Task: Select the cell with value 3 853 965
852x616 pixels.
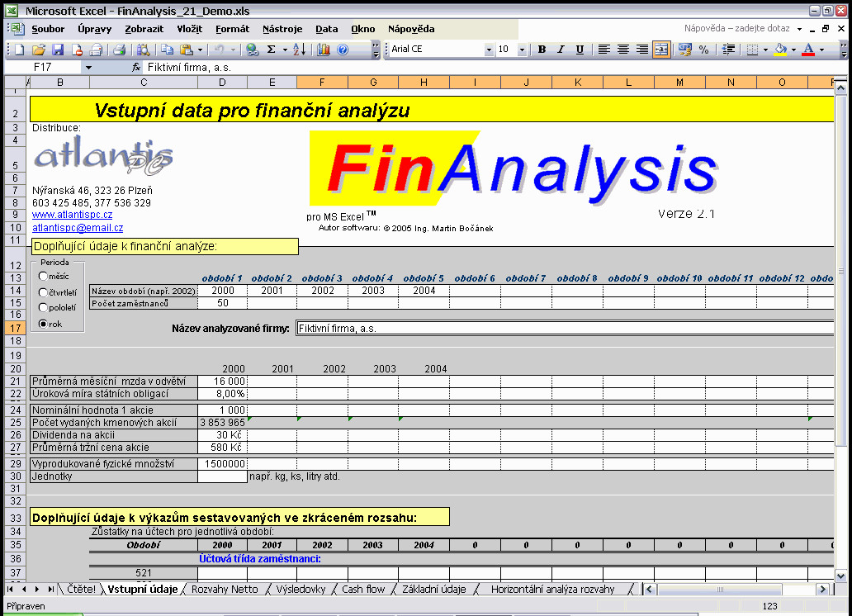Action: [222, 423]
